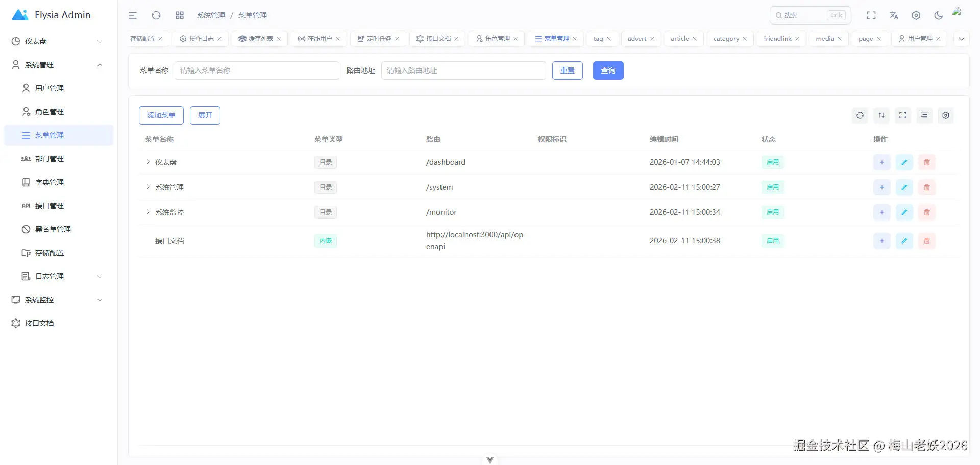Close the 角色管理 tab
The height and width of the screenshot is (465, 980).
click(516, 39)
